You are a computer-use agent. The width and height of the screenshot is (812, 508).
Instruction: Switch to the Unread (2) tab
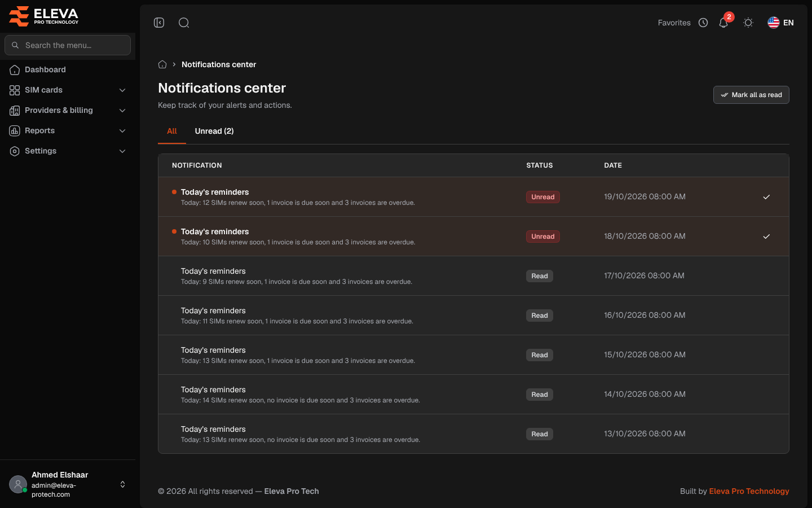coord(214,131)
